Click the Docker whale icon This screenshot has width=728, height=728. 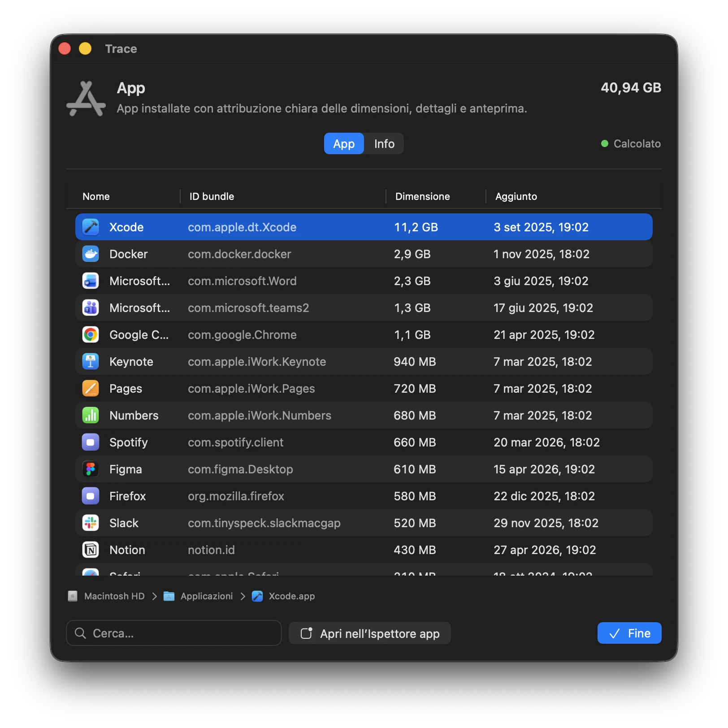click(91, 254)
